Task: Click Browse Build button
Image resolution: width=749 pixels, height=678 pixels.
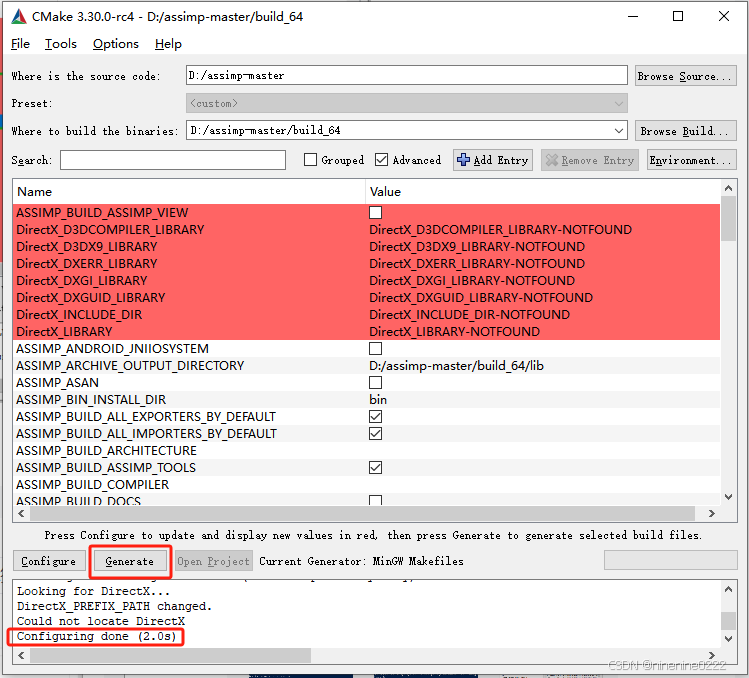Action: click(685, 131)
